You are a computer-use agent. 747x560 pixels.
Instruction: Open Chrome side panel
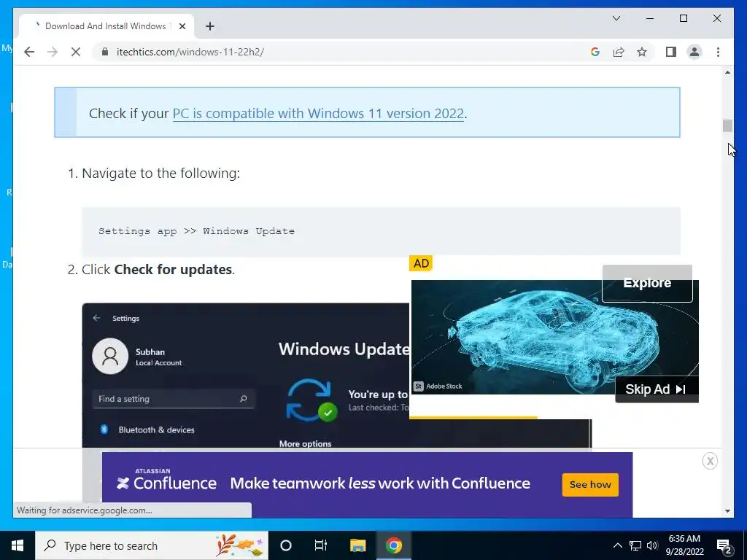(671, 52)
